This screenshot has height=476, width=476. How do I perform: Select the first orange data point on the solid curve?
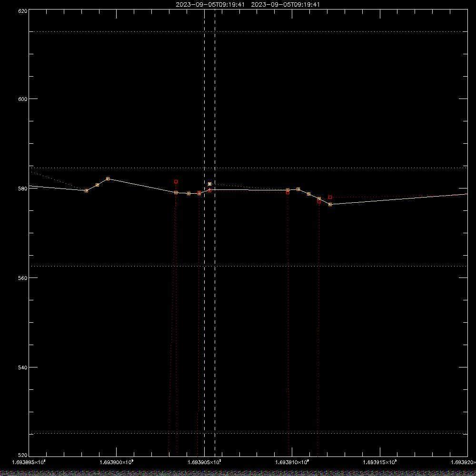click(x=86, y=191)
